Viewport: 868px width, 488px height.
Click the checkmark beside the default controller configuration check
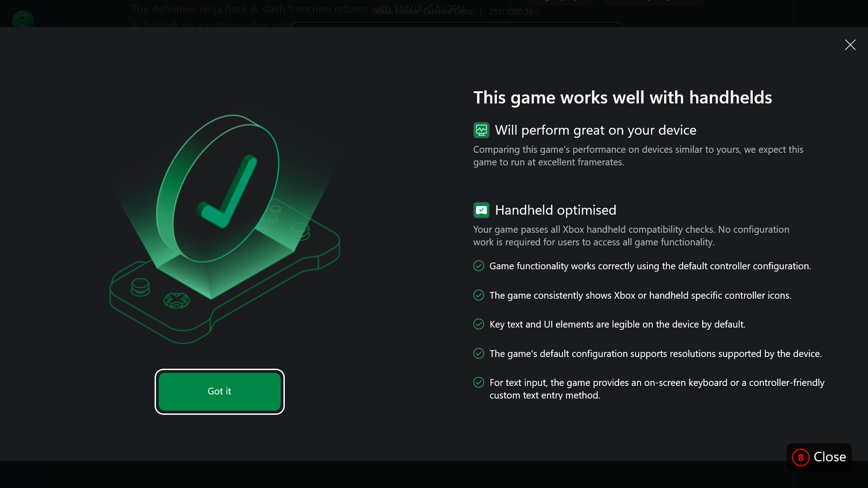click(479, 266)
